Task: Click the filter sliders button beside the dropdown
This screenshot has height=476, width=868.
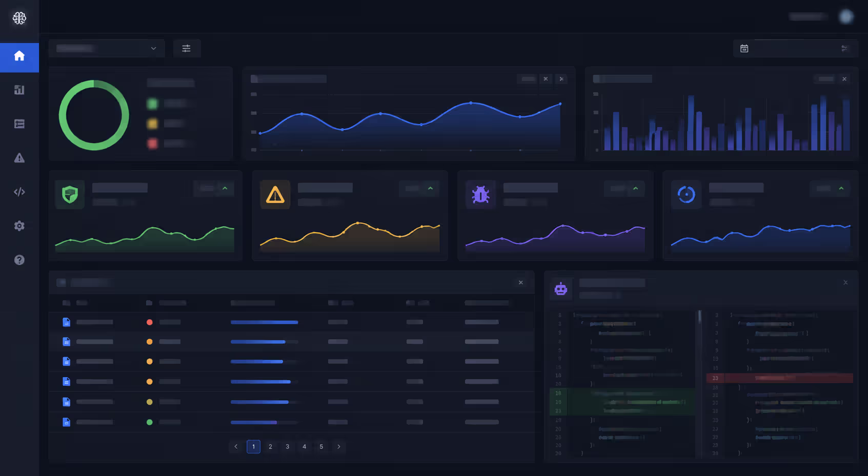Action: click(x=186, y=48)
